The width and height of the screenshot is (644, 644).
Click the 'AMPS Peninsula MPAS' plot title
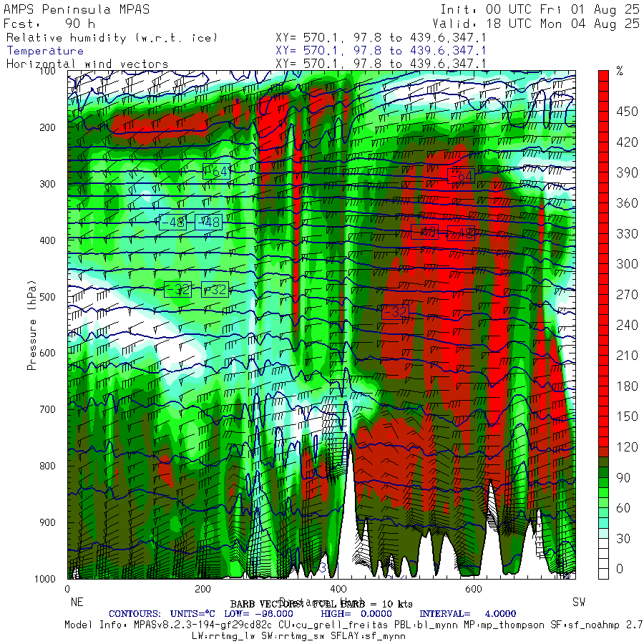click(77, 9)
